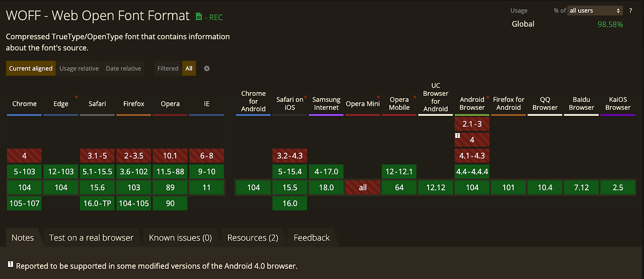Click the QQ Browser header
644x279 pixels.
point(545,103)
